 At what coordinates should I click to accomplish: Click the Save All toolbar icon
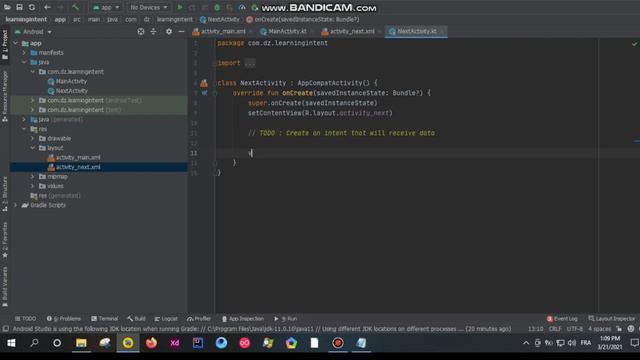19,7
